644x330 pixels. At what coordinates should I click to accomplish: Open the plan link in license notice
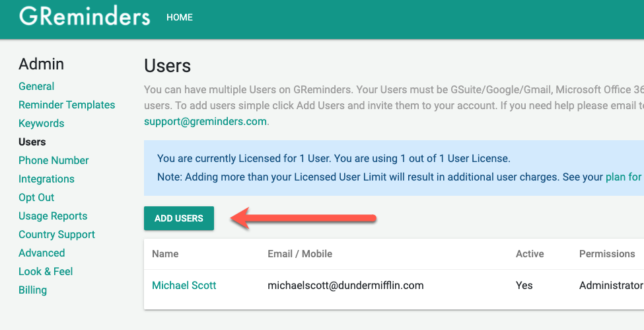pyautogui.click(x=624, y=177)
